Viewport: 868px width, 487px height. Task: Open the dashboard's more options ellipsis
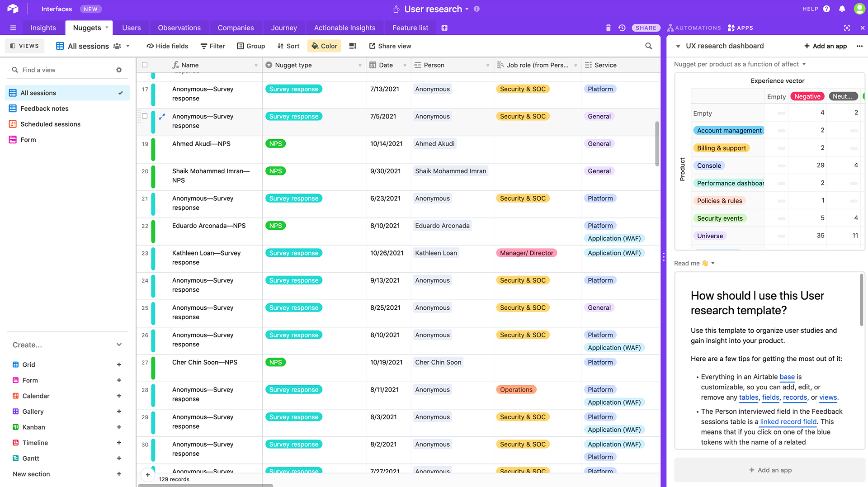pos(859,46)
